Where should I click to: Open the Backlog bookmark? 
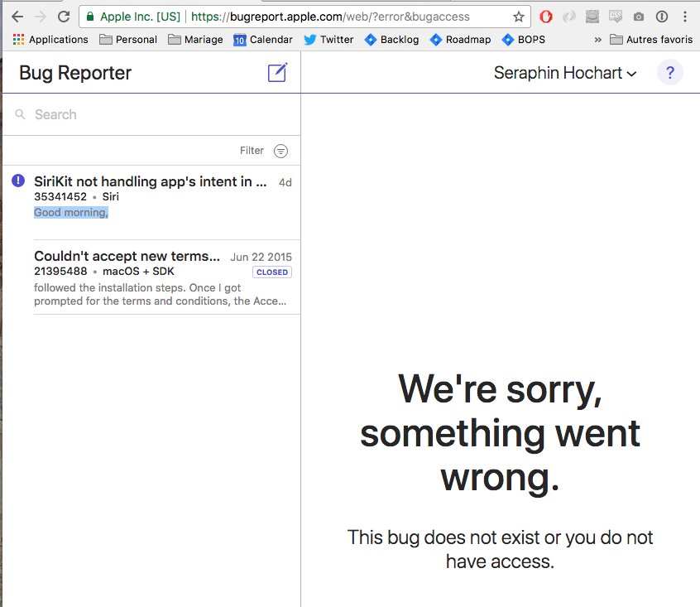coord(391,40)
